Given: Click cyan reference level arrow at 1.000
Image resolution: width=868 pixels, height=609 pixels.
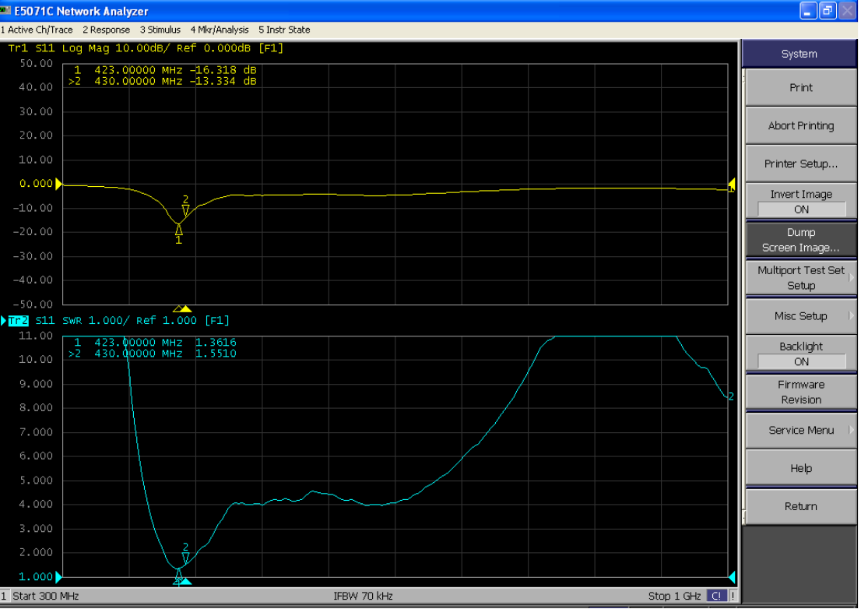Looking at the screenshot, I should [x=58, y=577].
